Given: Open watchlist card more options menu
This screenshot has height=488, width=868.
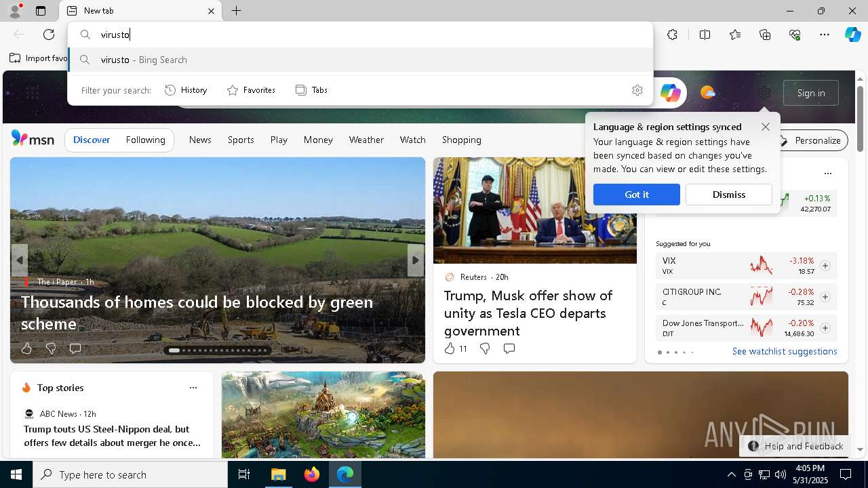Looking at the screenshot, I should [x=827, y=174].
